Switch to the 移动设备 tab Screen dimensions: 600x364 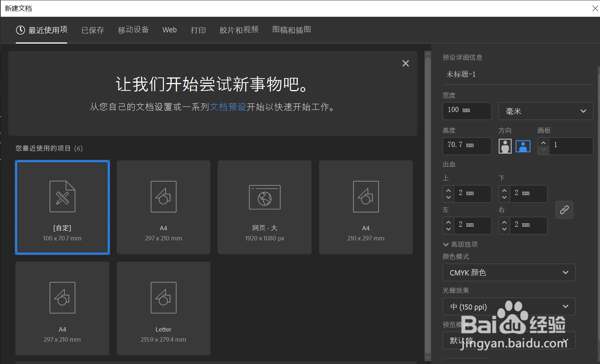click(x=133, y=30)
